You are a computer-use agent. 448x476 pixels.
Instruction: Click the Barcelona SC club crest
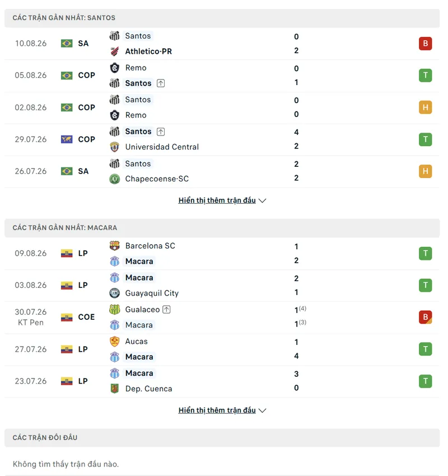point(114,246)
